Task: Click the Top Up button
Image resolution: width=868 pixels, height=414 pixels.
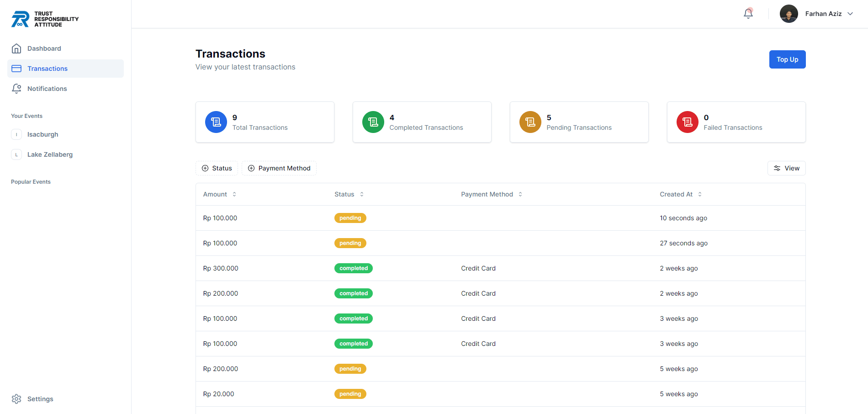Action: click(787, 59)
